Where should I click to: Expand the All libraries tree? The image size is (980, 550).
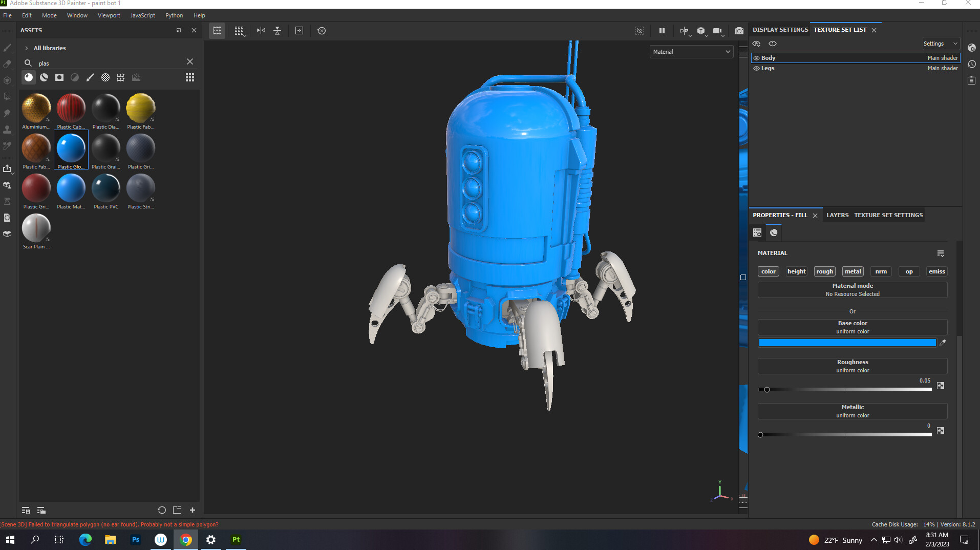click(x=27, y=48)
